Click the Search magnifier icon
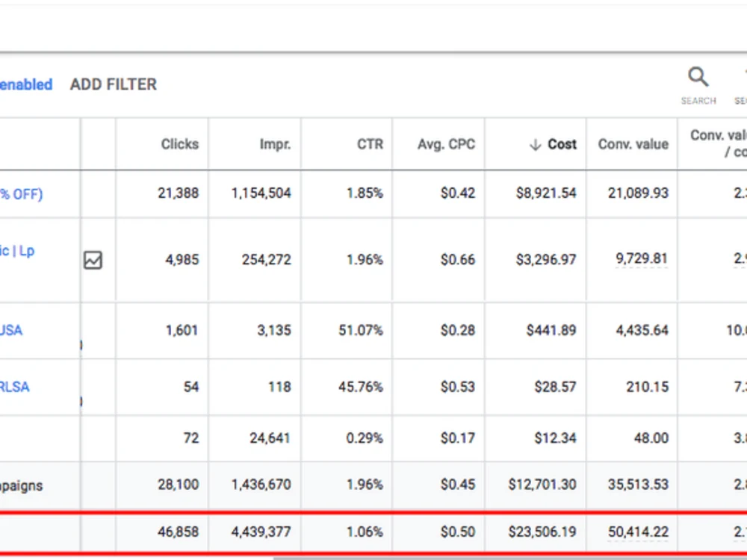747x560 pixels. coord(698,77)
